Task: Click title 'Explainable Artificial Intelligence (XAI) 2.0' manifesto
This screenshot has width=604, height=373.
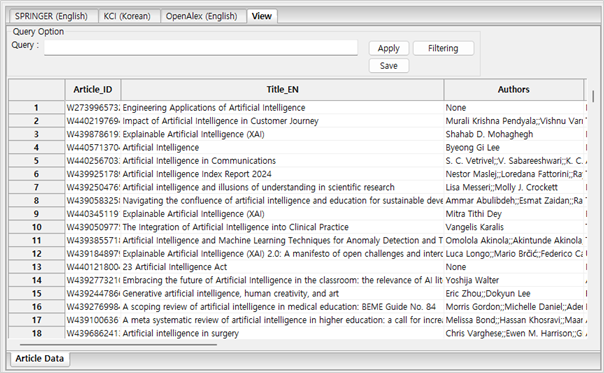Action: 282,254
